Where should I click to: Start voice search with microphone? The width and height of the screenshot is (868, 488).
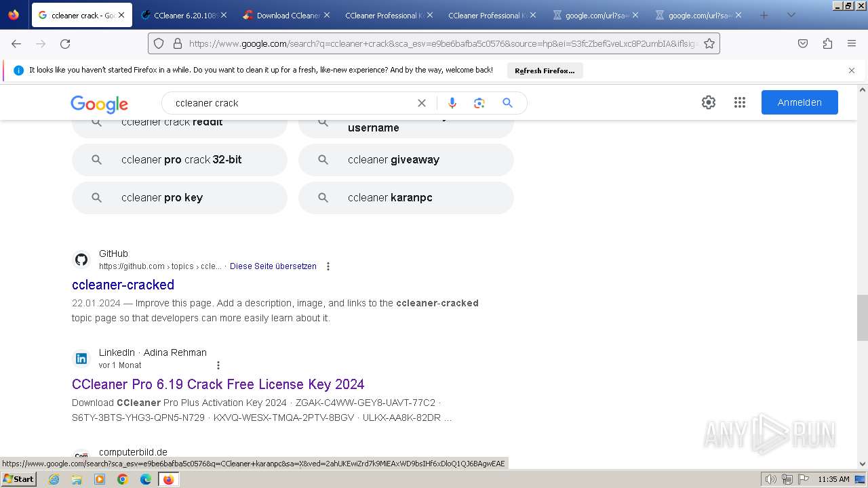[452, 103]
